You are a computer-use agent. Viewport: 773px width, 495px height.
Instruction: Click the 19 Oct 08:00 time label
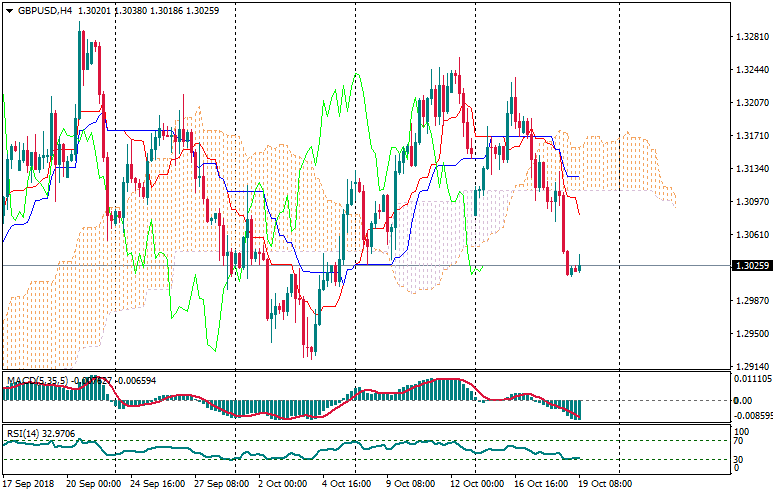click(x=607, y=482)
